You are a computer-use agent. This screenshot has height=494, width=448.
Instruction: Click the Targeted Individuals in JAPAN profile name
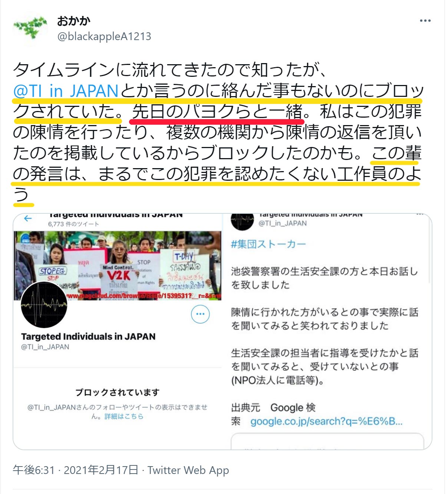pos(88,337)
